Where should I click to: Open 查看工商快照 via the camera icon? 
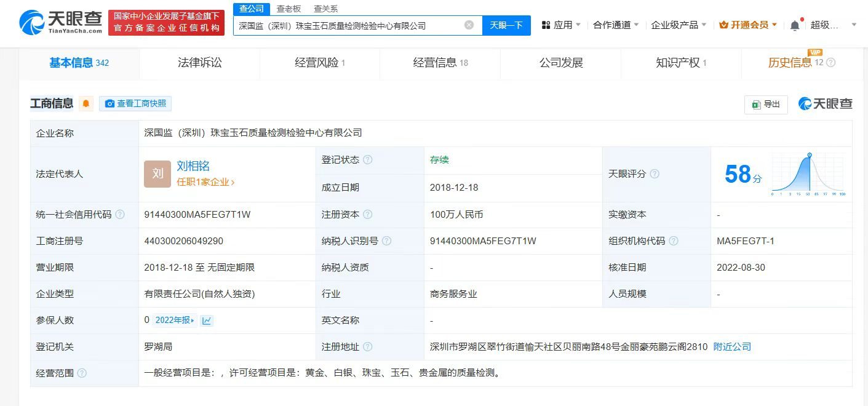tap(135, 103)
